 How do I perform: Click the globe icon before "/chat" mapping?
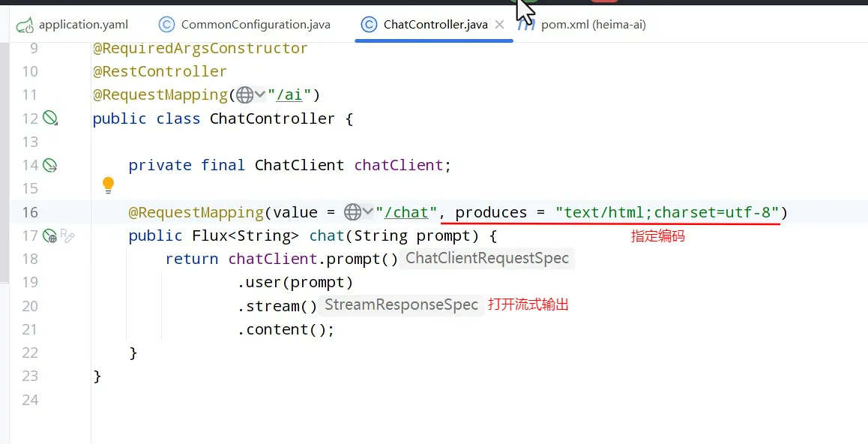click(x=352, y=212)
